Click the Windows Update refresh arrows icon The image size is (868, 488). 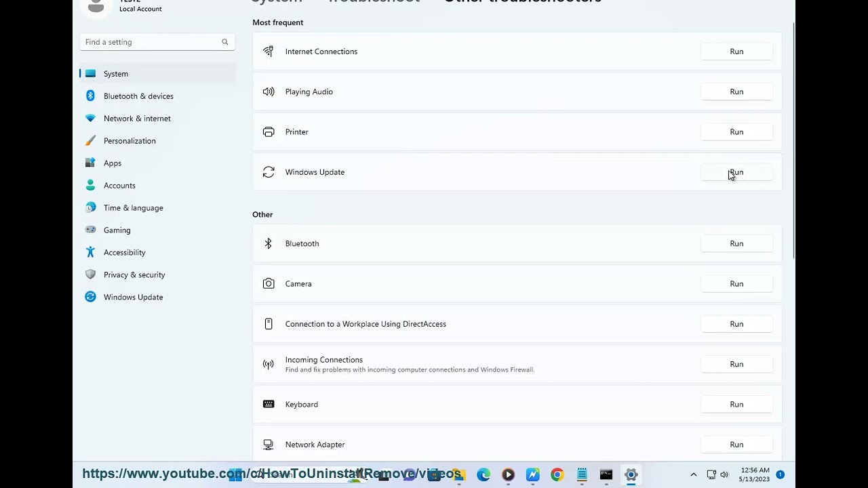coord(269,172)
